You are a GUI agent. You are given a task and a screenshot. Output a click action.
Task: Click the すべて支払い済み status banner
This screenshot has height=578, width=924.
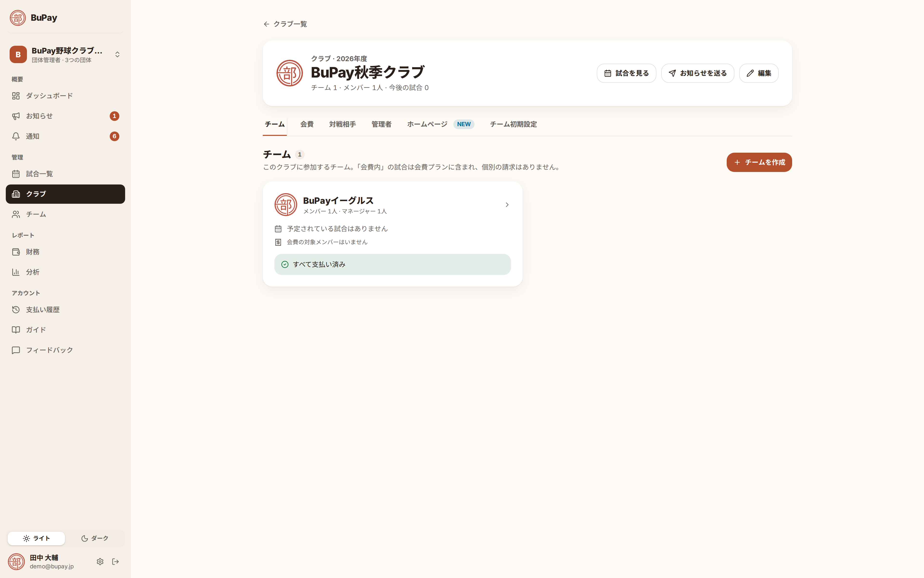tap(392, 264)
